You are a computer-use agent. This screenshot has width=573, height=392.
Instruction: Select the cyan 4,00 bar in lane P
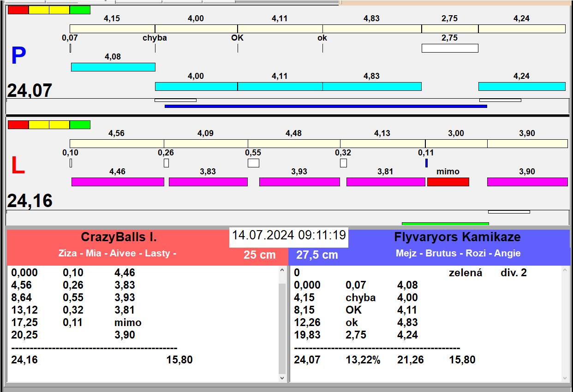[x=196, y=86]
